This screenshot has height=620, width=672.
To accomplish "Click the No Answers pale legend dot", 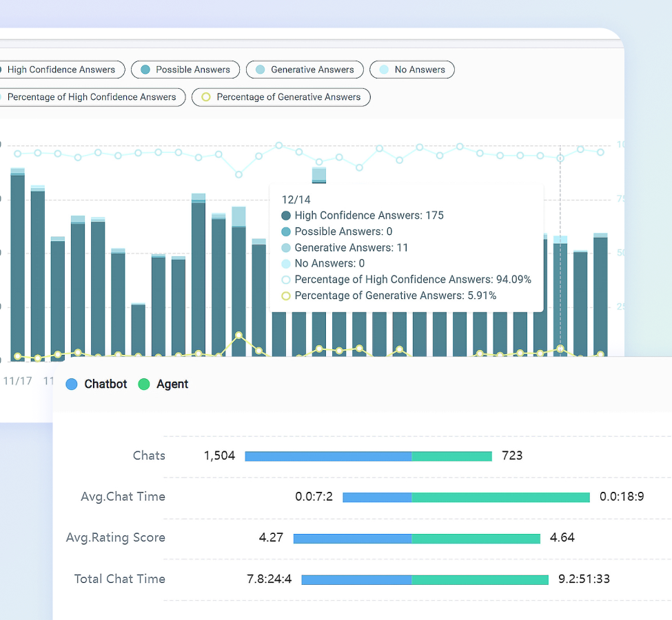I will point(384,70).
